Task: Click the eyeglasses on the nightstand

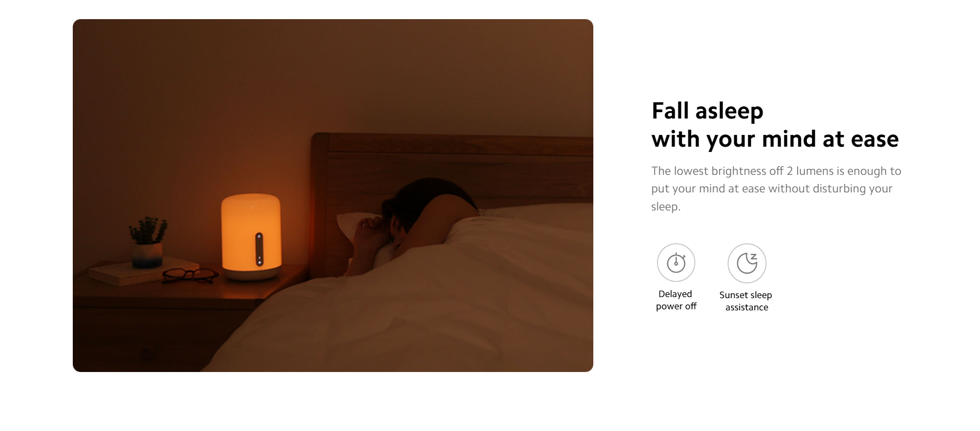Action: coord(190,275)
